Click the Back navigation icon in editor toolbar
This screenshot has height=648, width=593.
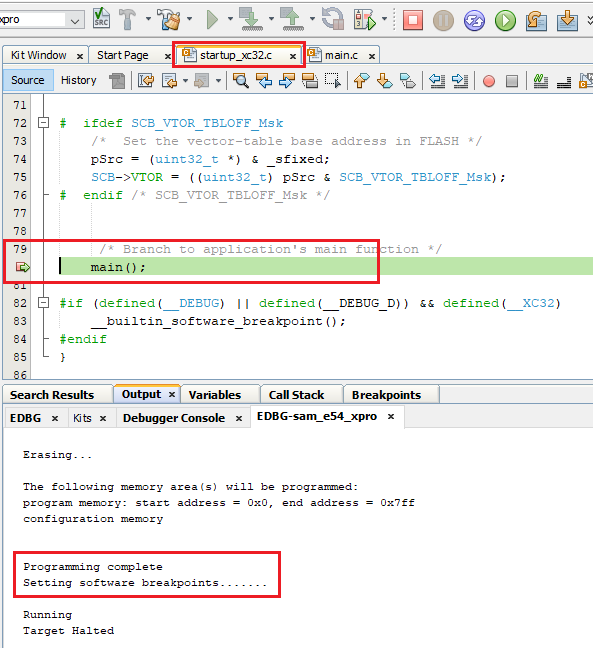[169, 80]
